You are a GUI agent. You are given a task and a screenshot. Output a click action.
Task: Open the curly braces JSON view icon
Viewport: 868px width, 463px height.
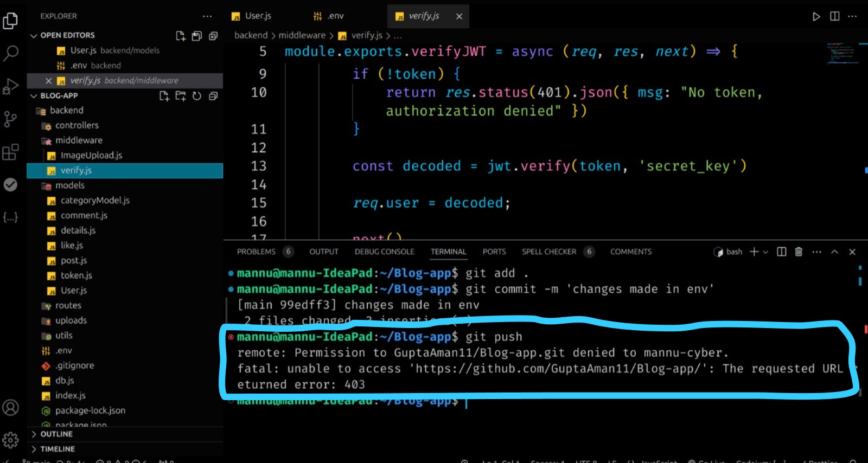point(10,217)
